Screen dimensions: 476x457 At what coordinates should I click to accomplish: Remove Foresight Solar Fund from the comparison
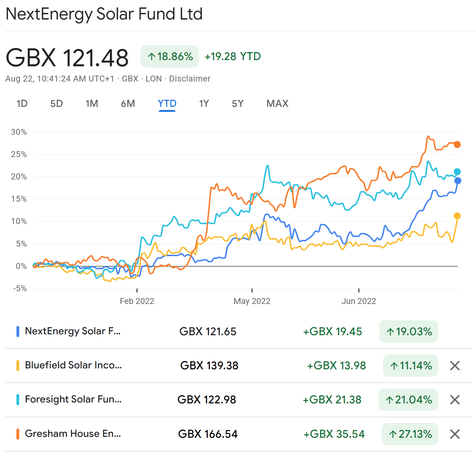pos(455,400)
